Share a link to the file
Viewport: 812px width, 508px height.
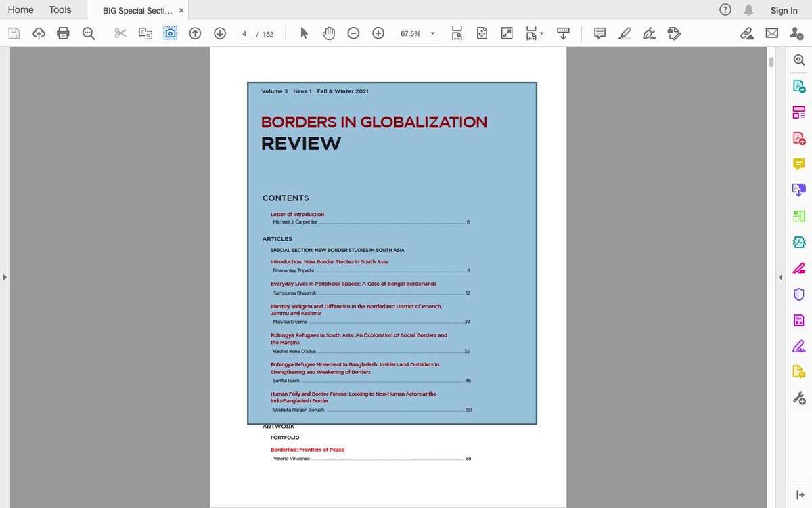[747, 33]
